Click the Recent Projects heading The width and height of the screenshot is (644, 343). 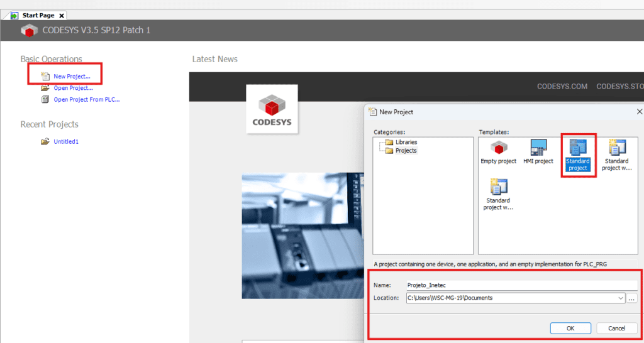[x=49, y=124]
